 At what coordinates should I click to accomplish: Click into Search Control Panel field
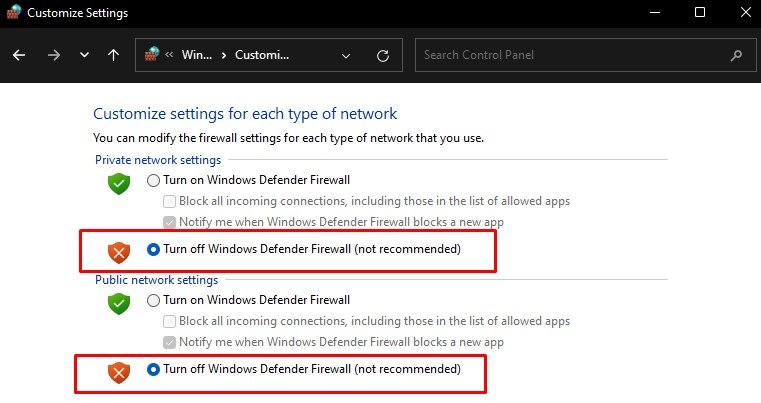coord(585,55)
